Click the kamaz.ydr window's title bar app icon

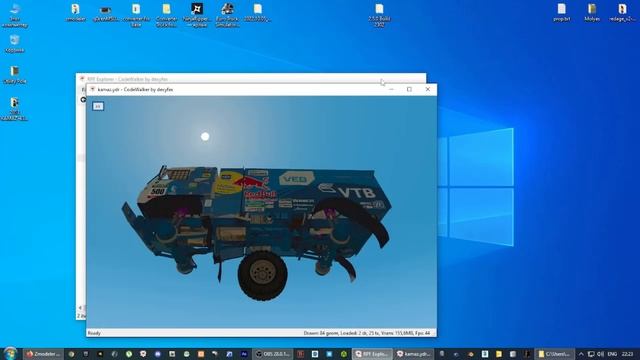point(92,89)
